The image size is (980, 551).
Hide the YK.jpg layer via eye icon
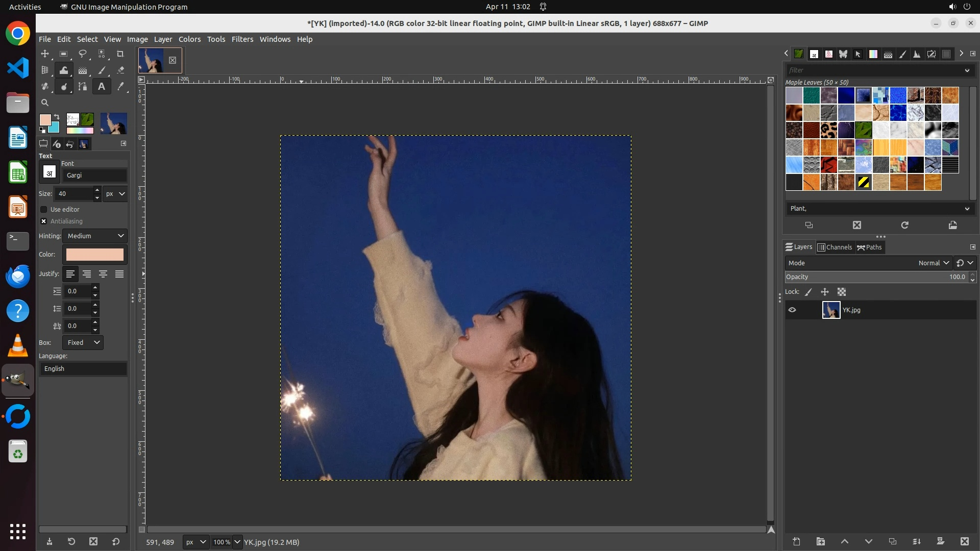[792, 310]
